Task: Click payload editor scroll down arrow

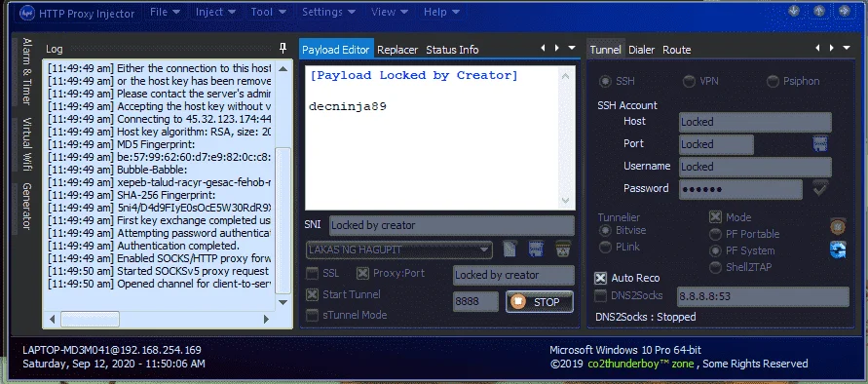Action: coord(565,200)
